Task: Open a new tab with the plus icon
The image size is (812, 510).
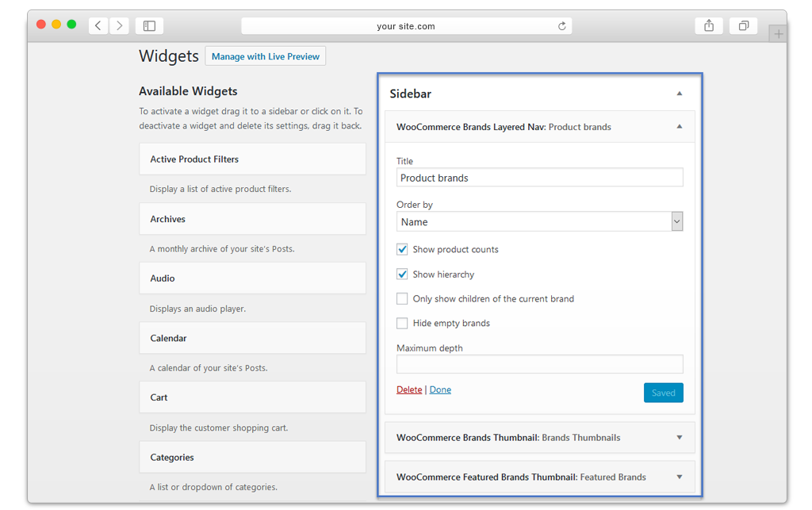Action: pos(778,34)
